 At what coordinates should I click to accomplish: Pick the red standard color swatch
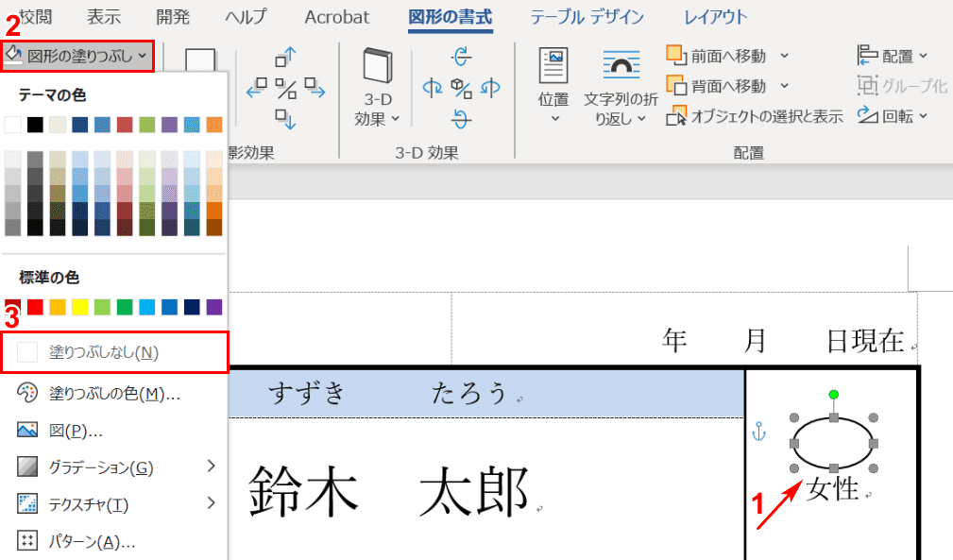[x=35, y=307]
